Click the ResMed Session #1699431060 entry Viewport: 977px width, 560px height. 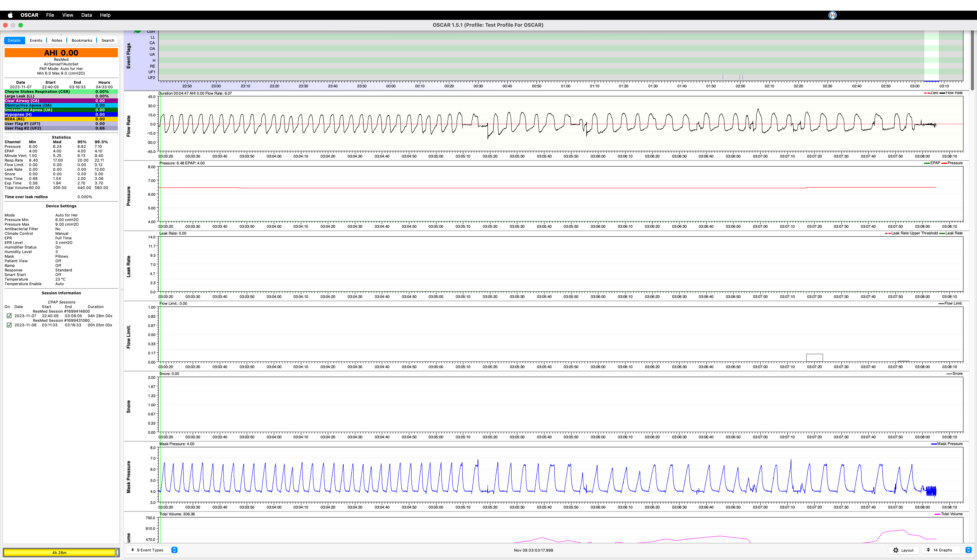61,320
